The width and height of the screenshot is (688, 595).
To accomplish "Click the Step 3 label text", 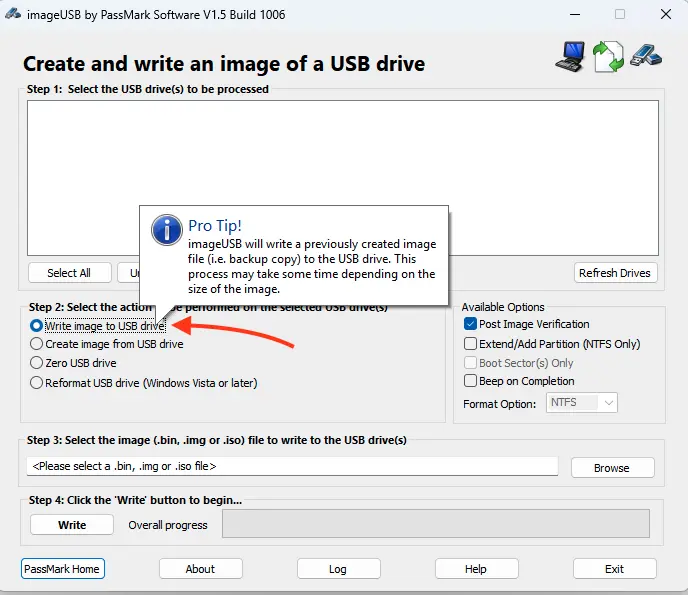I will (x=217, y=440).
